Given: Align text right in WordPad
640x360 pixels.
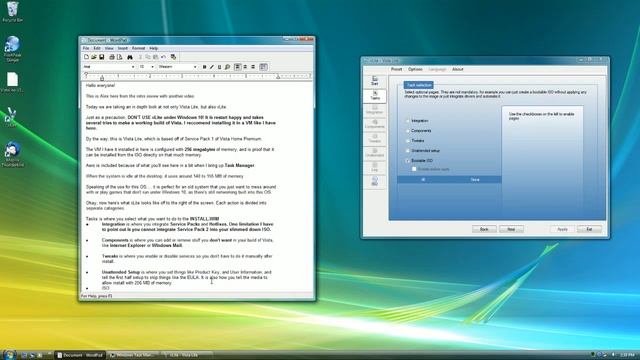Looking at the screenshot, I should [x=253, y=67].
